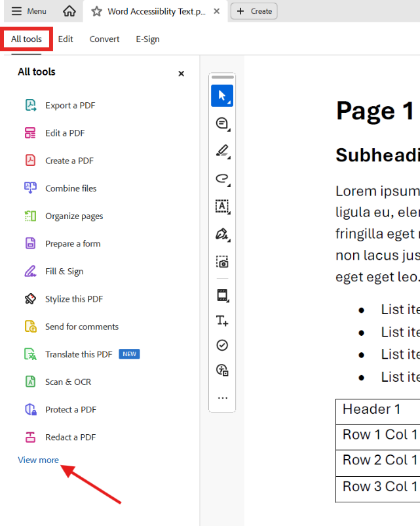Click the Export a PDF label

point(70,106)
